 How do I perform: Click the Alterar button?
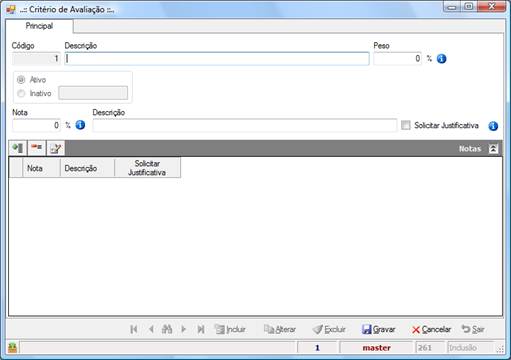click(280, 329)
